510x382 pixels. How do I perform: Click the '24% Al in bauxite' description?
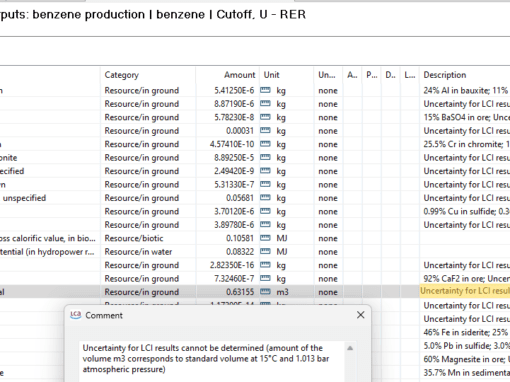[x=465, y=90]
